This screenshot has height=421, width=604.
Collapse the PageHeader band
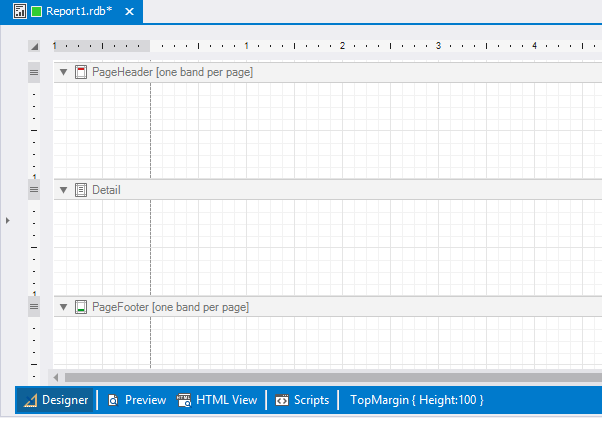pos(64,72)
